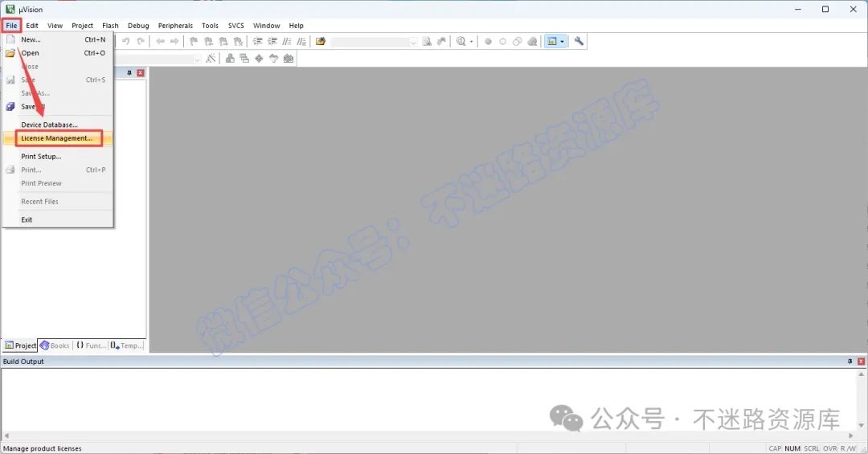Switch to the Project tab
This screenshot has height=454, width=868.
click(x=20, y=346)
